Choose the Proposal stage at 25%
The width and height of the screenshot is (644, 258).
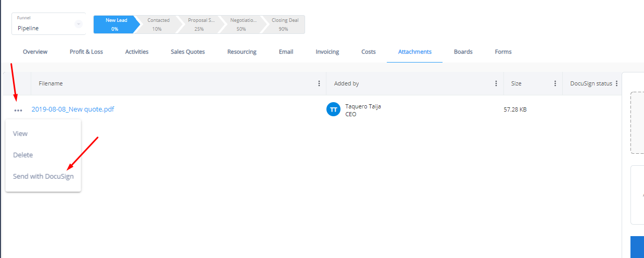pyautogui.click(x=199, y=24)
